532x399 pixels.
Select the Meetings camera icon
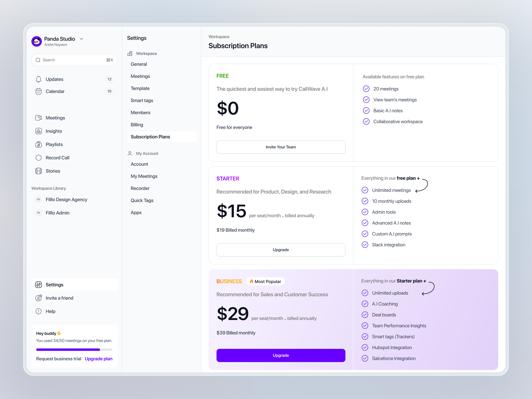(39, 118)
